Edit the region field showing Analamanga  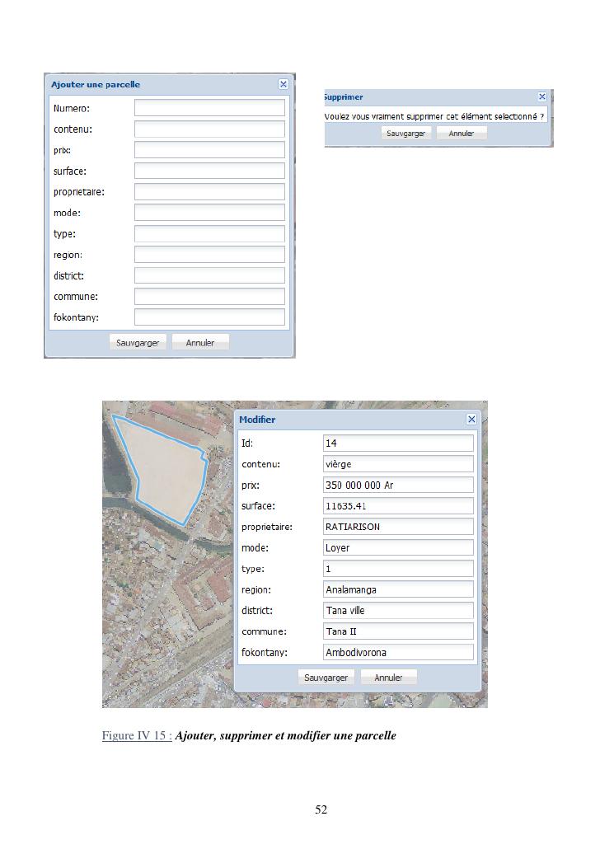click(x=398, y=589)
